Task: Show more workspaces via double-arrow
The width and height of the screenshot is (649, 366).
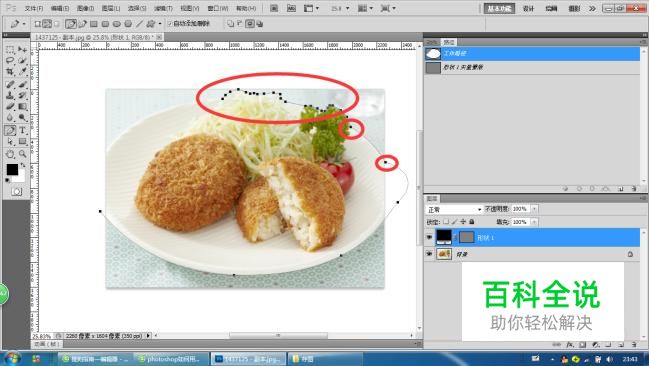Action: 592,8
